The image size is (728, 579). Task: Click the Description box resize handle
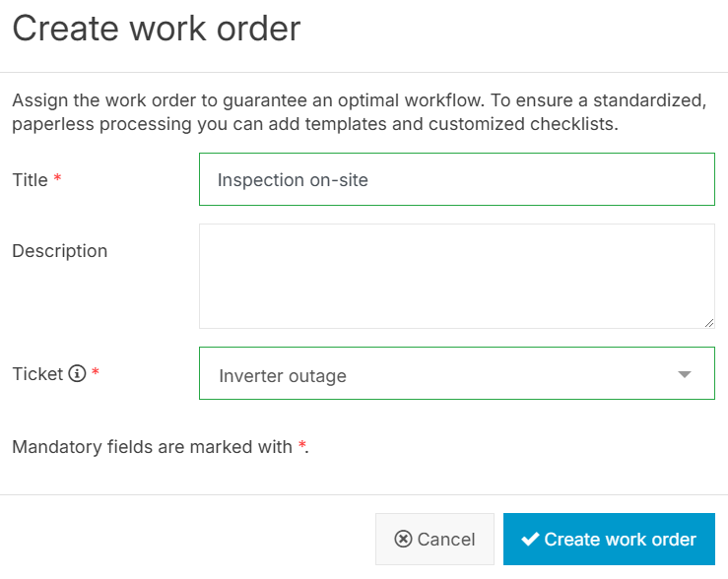(709, 322)
